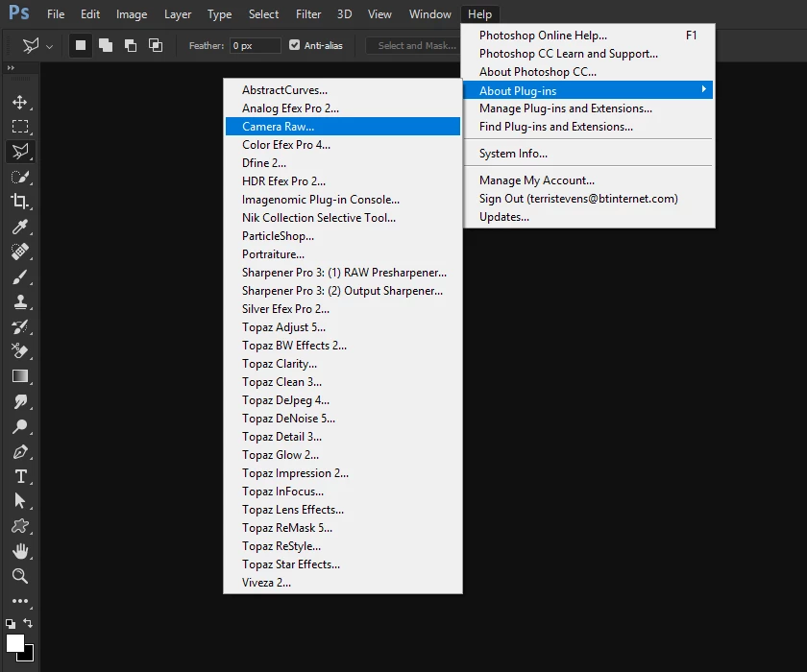Select the Eyedropper tool

point(20,227)
